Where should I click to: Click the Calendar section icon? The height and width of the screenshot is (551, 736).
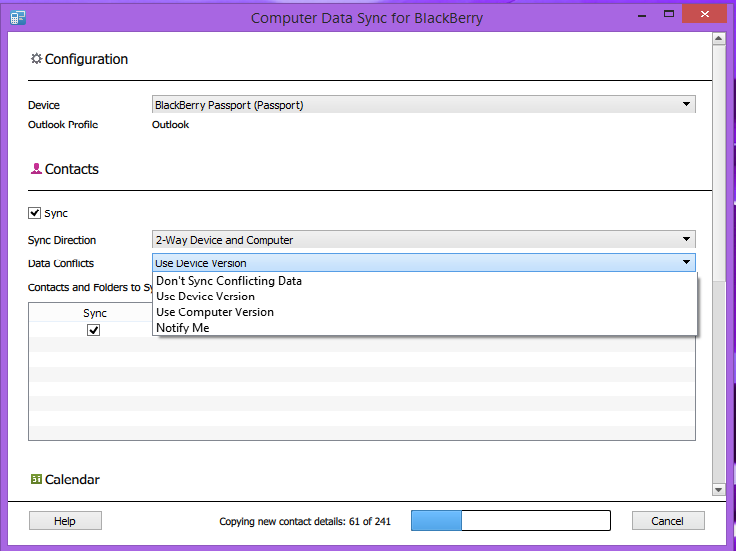click(x=36, y=479)
